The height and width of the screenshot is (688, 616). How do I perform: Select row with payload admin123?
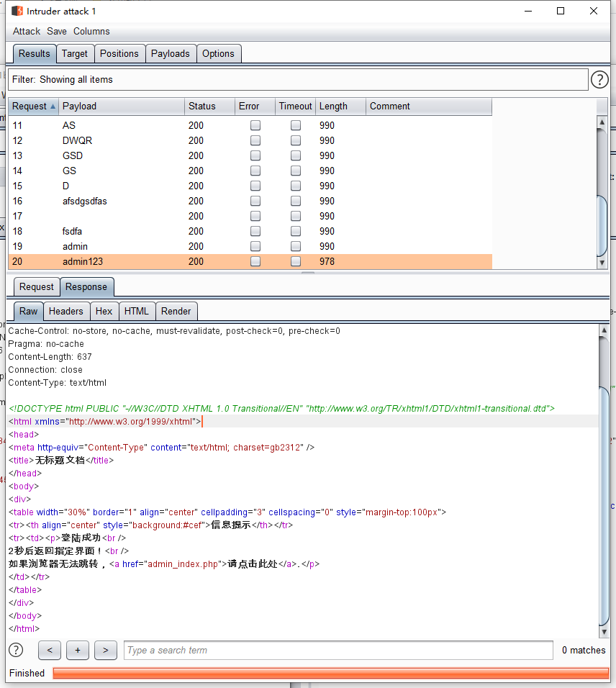[250, 261]
